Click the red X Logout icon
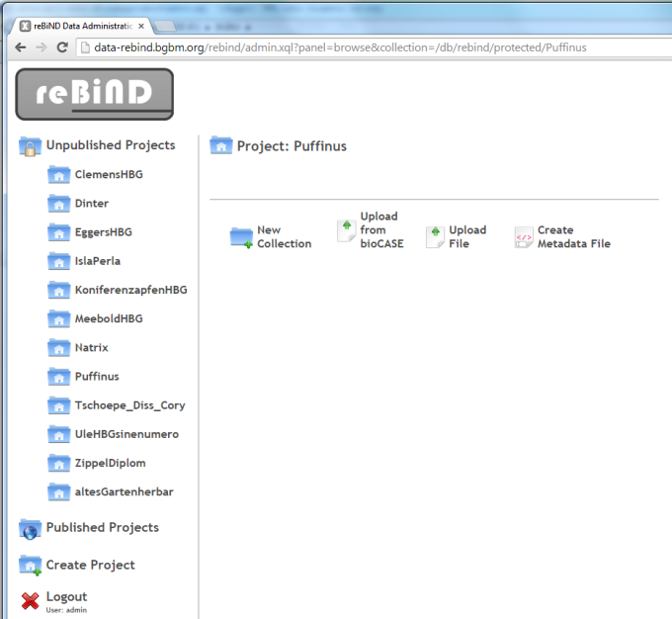Viewport: 672px width, 619px height. pyautogui.click(x=30, y=600)
